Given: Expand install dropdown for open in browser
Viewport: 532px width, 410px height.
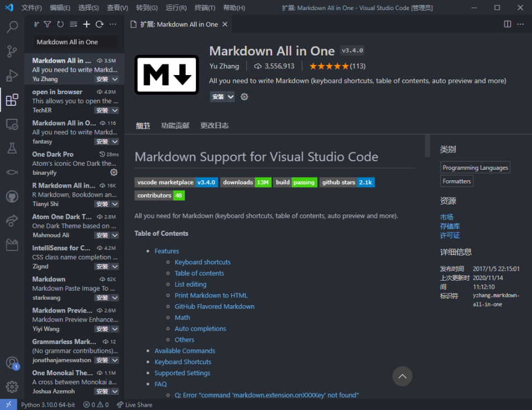Looking at the screenshot, I should coord(115,110).
